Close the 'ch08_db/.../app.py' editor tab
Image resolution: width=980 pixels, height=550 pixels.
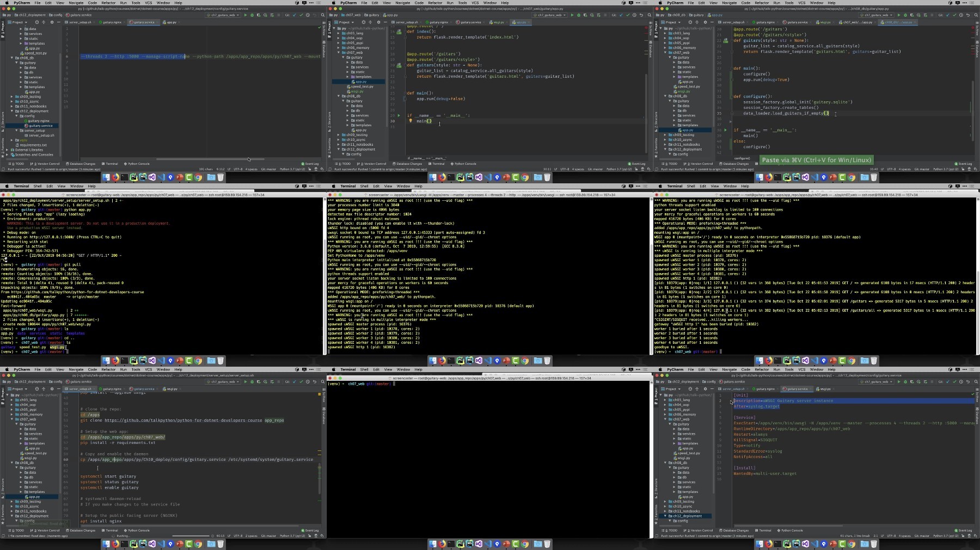coord(915,22)
